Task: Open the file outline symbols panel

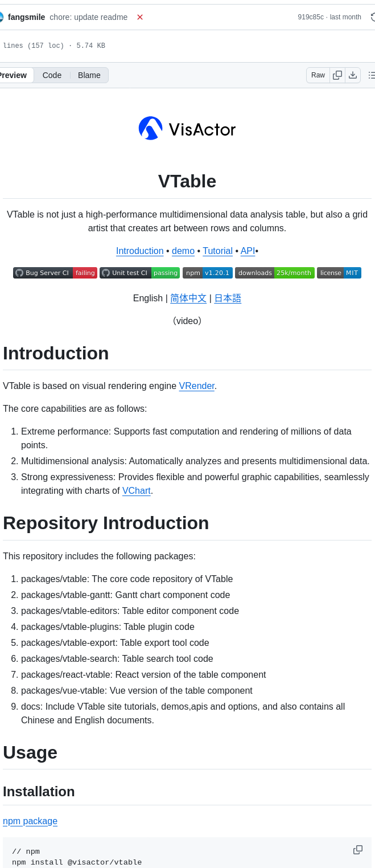Action: coord(371,75)
